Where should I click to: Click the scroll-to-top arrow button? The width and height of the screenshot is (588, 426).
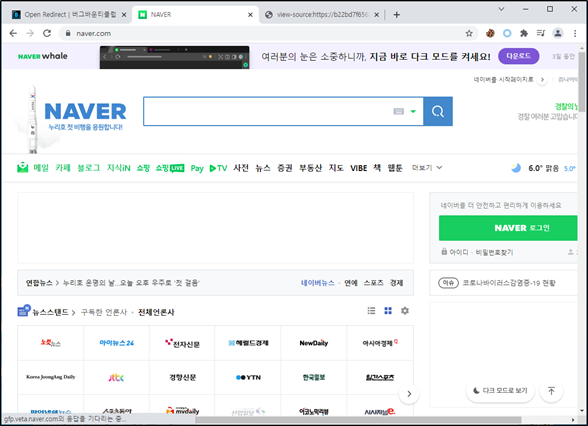pos(551,391)
